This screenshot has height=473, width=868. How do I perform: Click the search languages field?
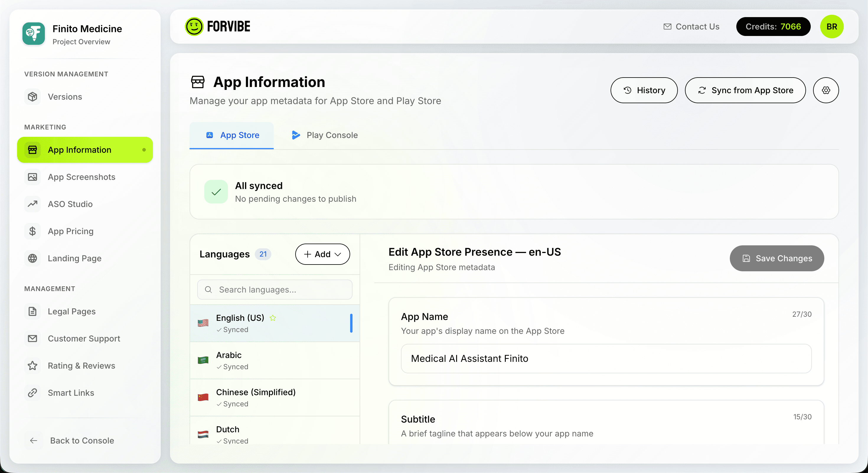coord(274,289)
